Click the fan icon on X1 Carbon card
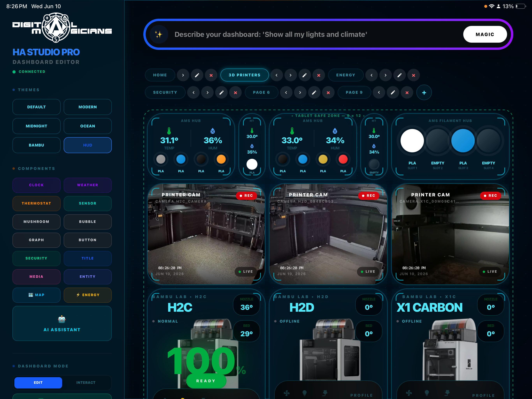Screen dimensions: 532x399 click(x=409, y=393)
